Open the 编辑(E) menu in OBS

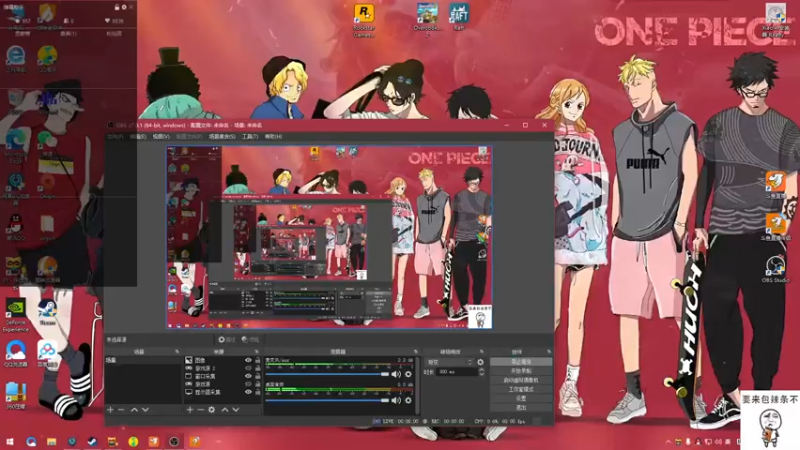(138, 137)
